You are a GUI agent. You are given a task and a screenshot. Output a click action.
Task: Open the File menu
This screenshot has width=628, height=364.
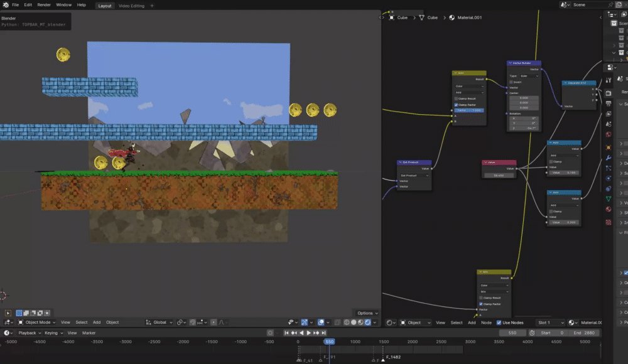[x=15, y=5]
